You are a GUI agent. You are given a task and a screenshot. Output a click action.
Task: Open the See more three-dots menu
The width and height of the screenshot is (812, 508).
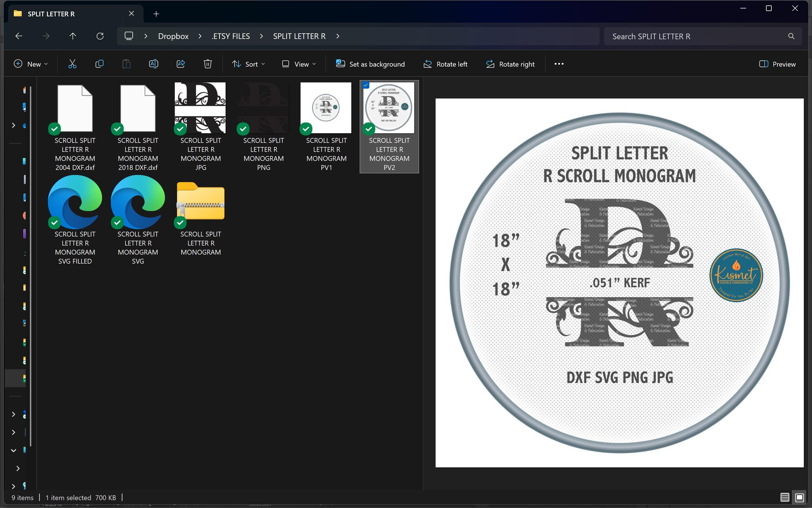coord(559,64)
